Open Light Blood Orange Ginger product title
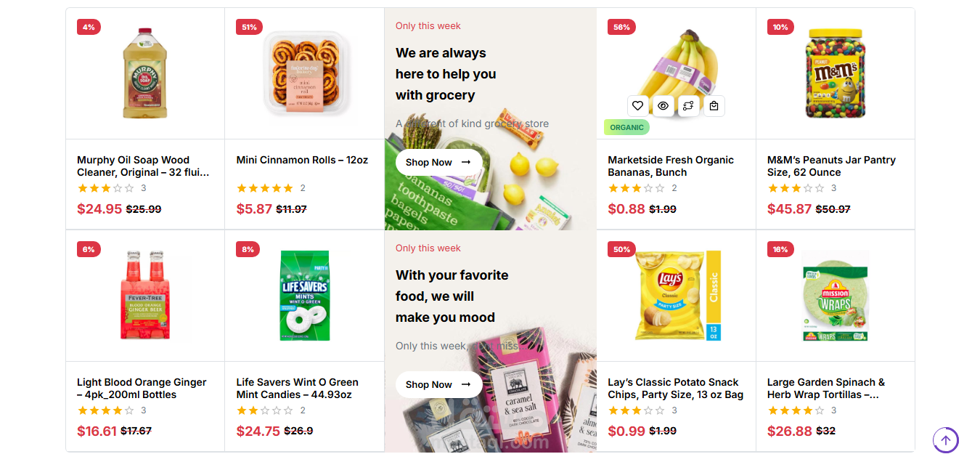 click(142, 388)
